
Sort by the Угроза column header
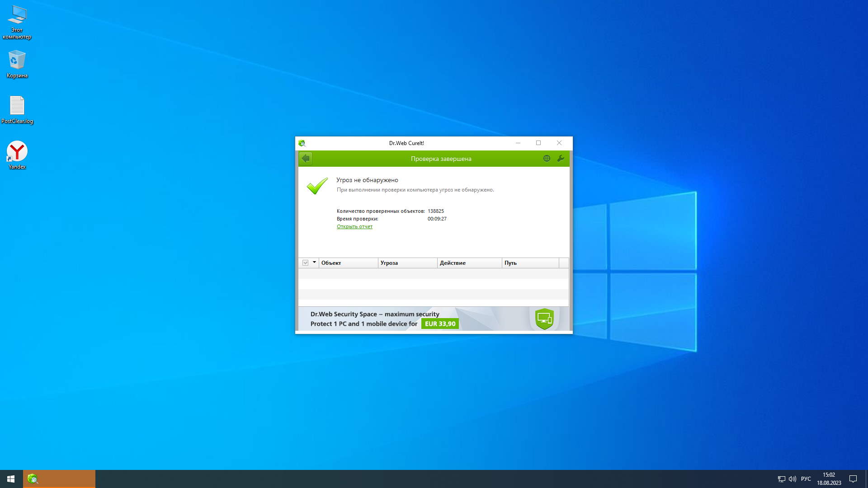[x=407, y=263]
